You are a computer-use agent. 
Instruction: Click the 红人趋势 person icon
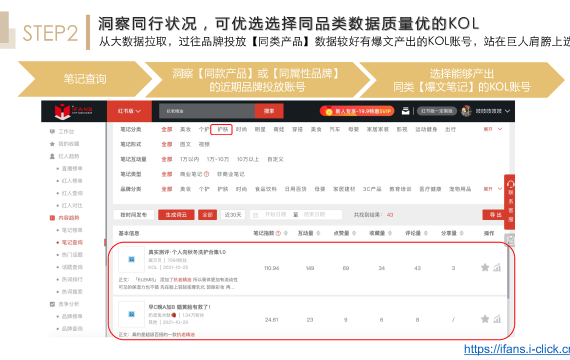52,156
